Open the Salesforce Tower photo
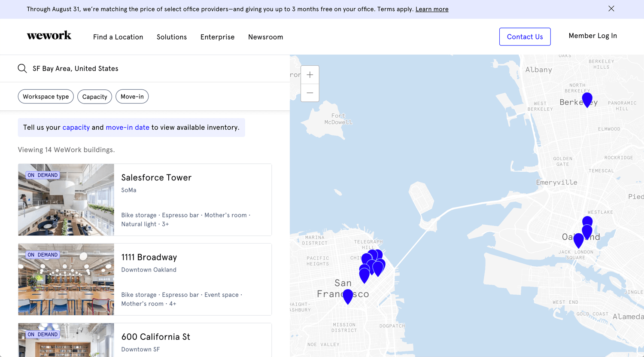The height and width of the screenshot is (357, 644). (x=66, y=200)
